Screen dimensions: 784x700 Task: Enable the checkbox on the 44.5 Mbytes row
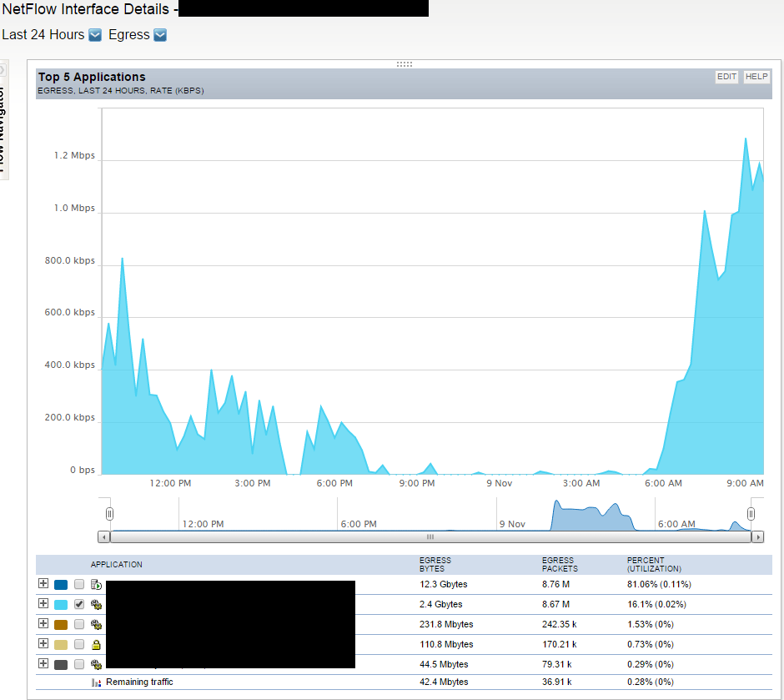(79, 664)
